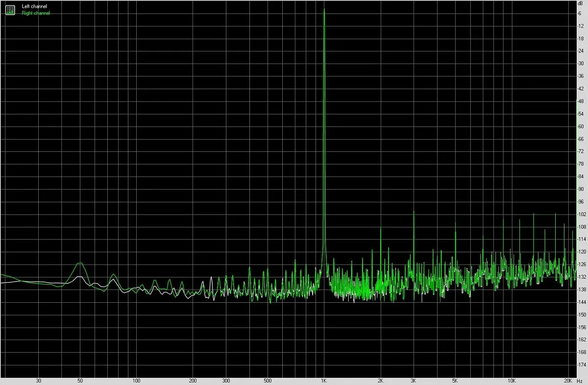This screenshot has width=588, height=385.
Task: Click the "-60" dB scale label
Action: [581, 126]
